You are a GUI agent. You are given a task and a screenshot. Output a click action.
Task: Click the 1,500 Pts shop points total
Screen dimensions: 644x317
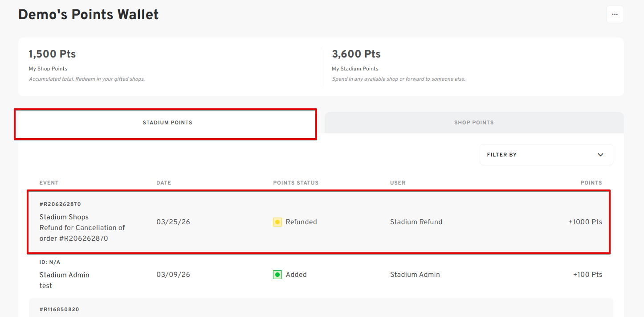coord(52,54)
